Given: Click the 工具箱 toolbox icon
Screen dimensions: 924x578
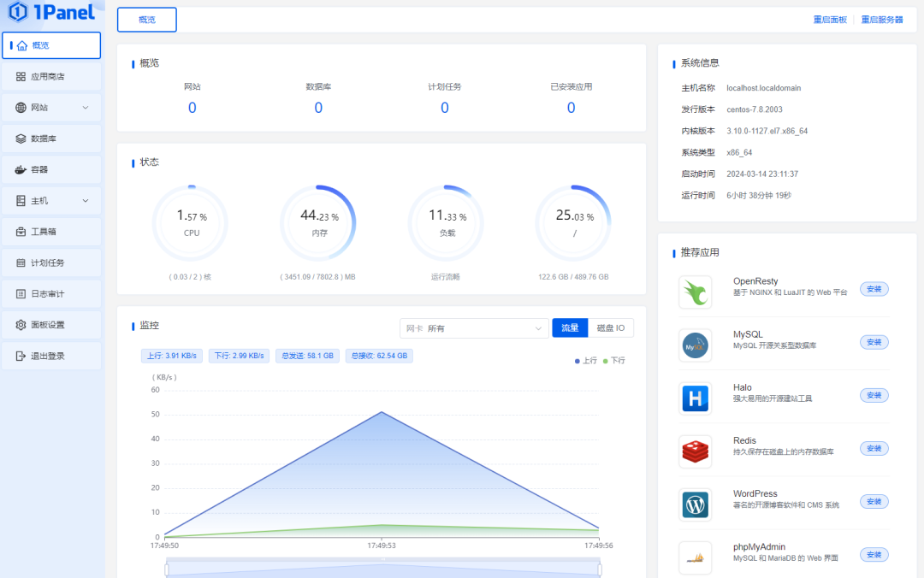Looking at the screenshot, I should [21, 232].
